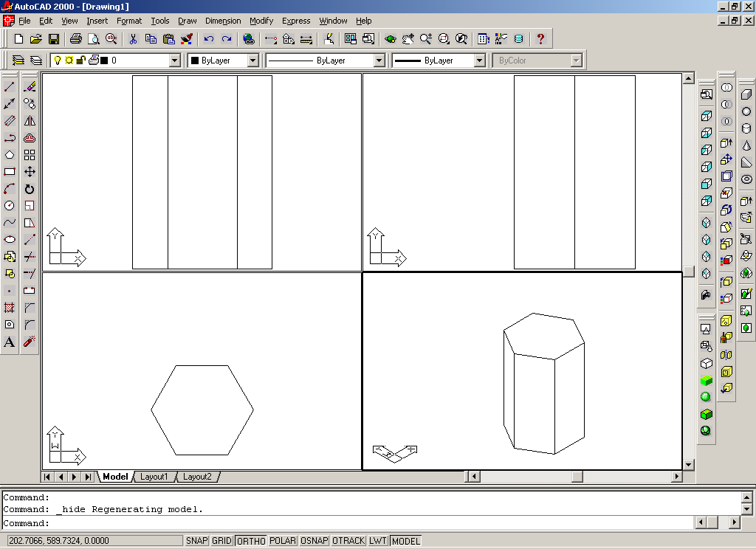
Task: Select the Ellipse draw tool
Action: coord(9,240)
